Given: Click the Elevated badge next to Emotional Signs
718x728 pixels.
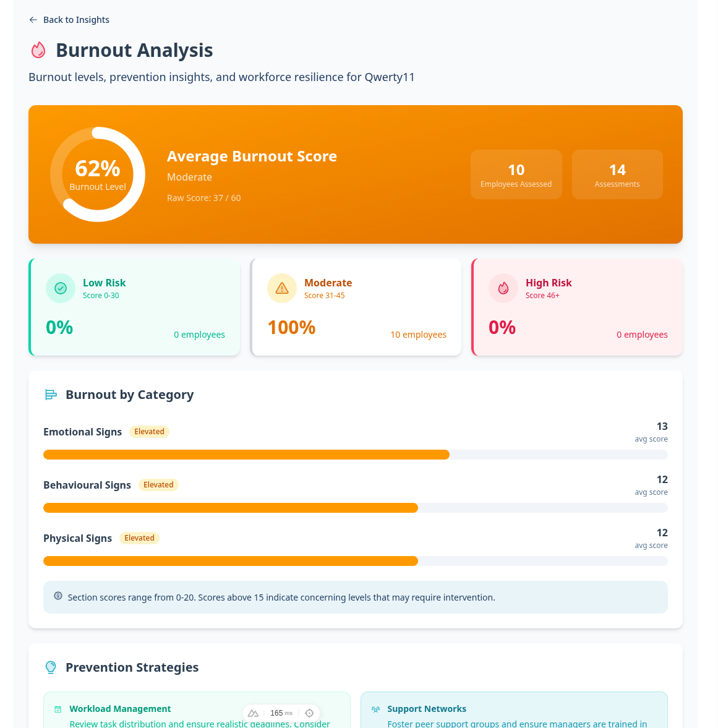Looking at the screenshot, I should click(149, 431).
